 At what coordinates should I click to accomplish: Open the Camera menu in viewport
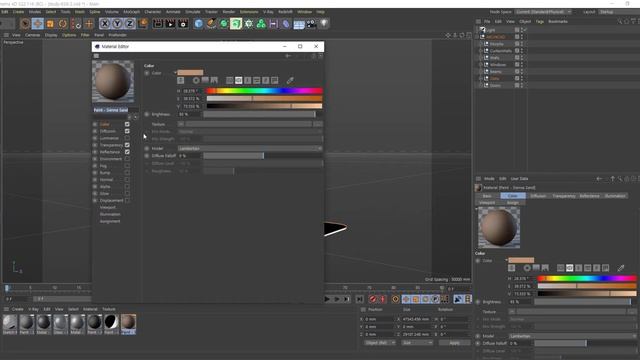click(x=32, y=35)
